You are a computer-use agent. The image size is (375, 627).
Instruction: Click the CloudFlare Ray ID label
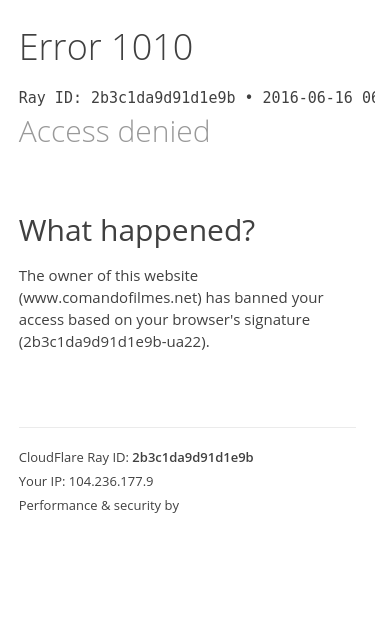pyautogui.click(x=74, y=457)
